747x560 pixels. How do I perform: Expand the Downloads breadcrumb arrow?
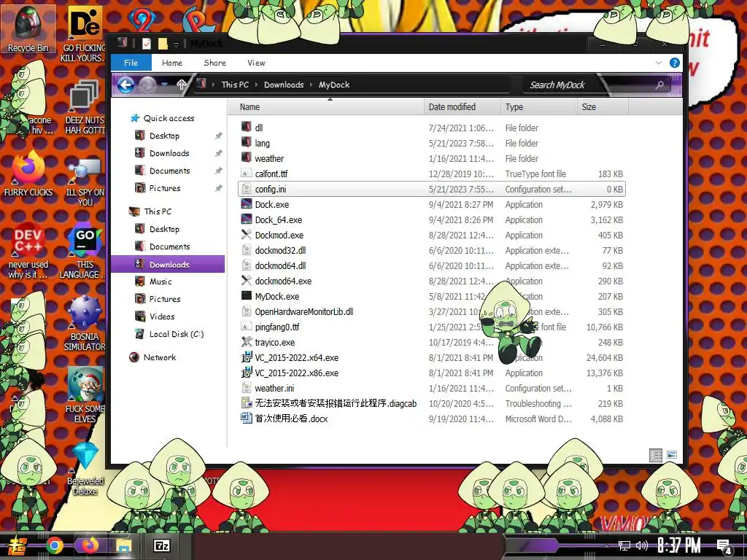coord(311,85)
